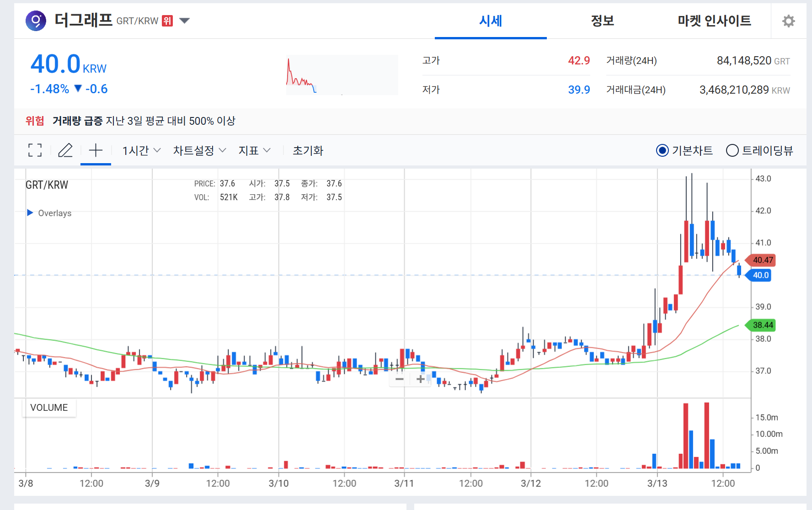This screenshot has width=812, height=510.
Task: Open the 마켓 인사이트 tab
Action: click(x=714, y=21)
